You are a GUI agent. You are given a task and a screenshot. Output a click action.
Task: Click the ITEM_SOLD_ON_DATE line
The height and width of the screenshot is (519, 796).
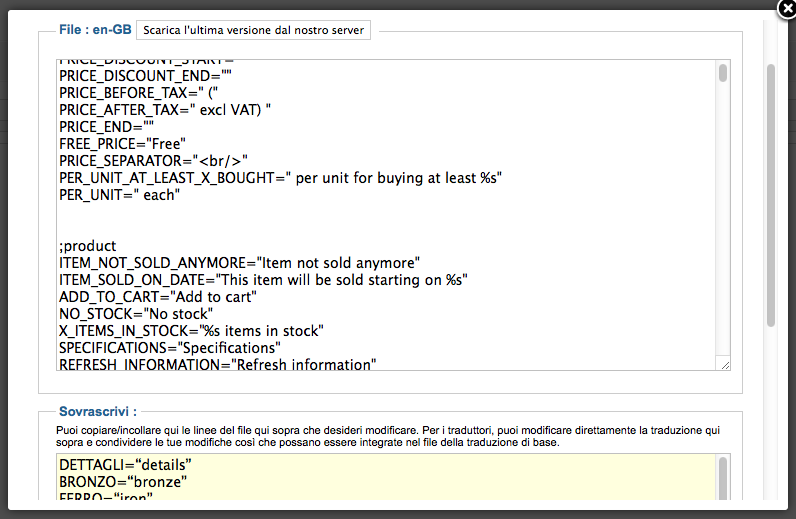pos(264,279)
